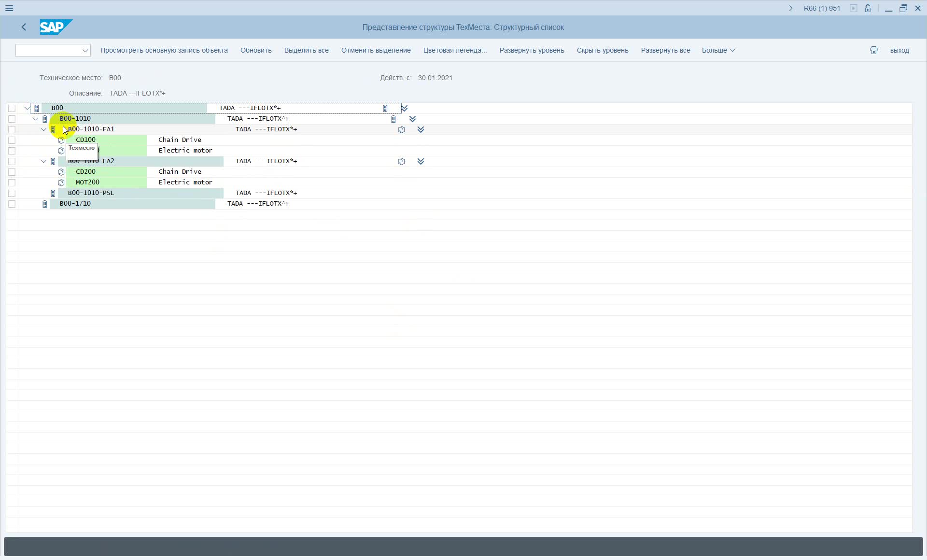Click double-chevron expand icon in B00 row

[x=405, y=108]
